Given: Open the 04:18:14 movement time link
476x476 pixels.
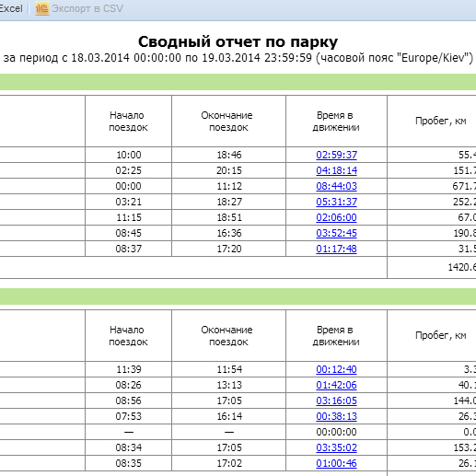Looking at the screenshot, I should click(336, 170).
